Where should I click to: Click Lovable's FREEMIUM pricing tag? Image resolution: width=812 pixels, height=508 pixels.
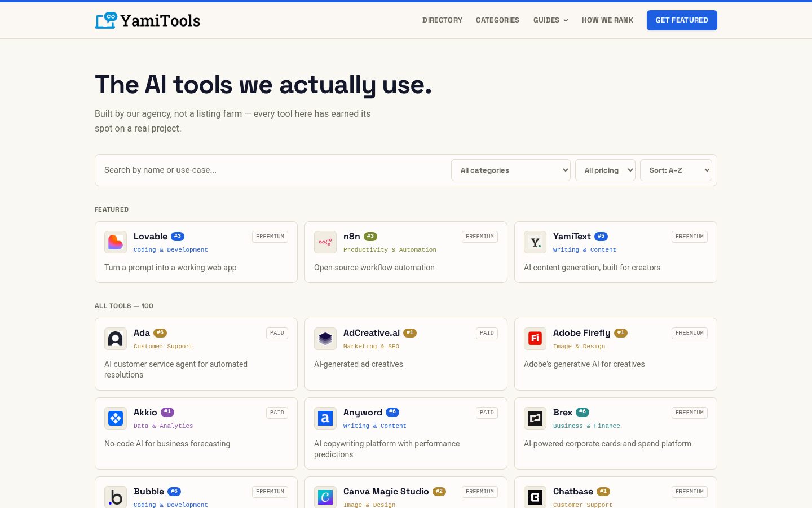[270, 237]
